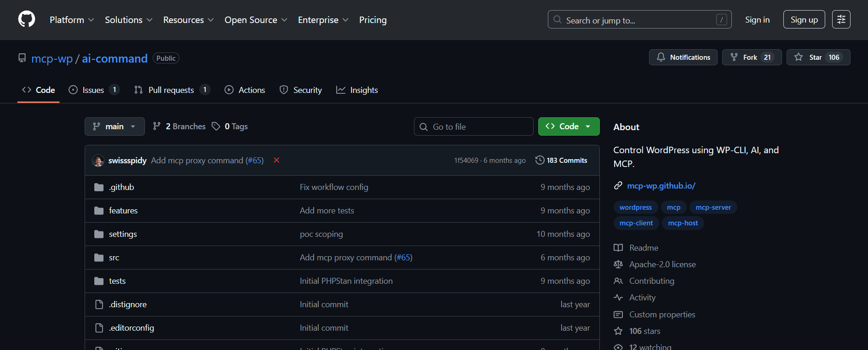Expand the green Code dropdown
This screenshot has height=350, width=868.
[569, 126]
